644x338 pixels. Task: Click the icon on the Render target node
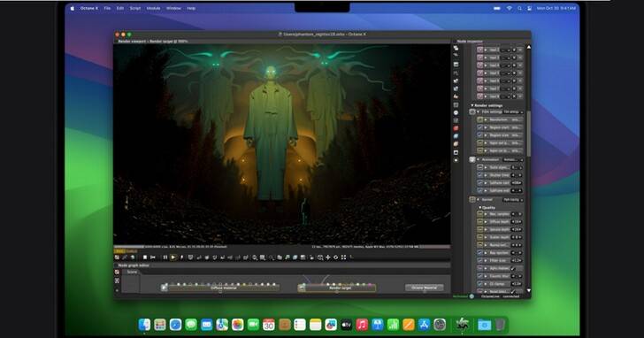coord(302,288)
